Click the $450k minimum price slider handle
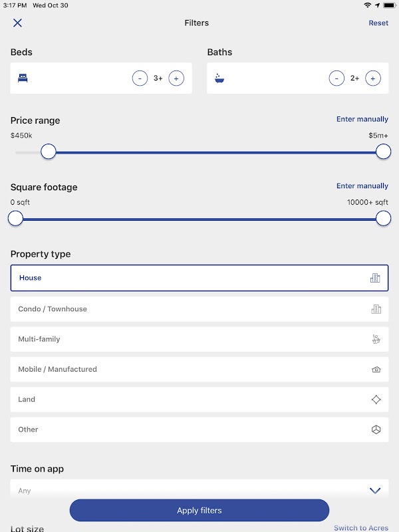Image resolution: width=399 pixels, height=532 pixels. (x=49, y=152)
